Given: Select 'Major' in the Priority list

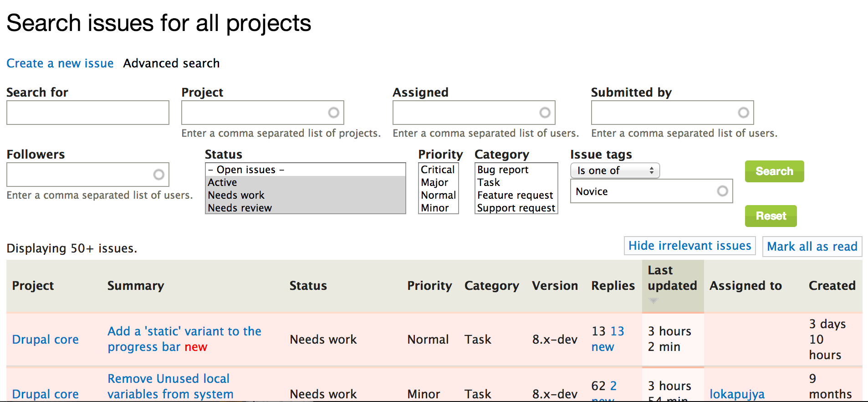Looking at the screenshot, I should [438, 182].
